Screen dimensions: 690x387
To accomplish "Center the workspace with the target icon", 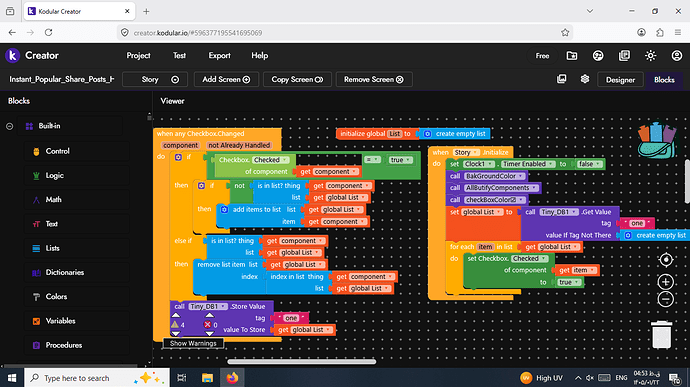I will click(x=666, y=260).
